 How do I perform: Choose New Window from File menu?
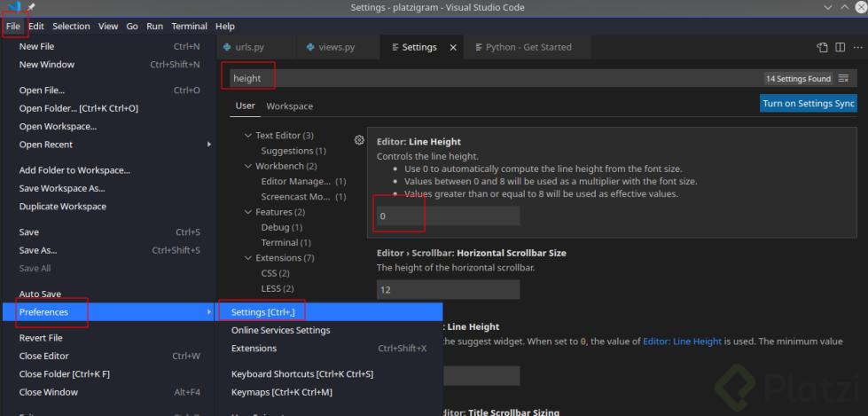109,64
